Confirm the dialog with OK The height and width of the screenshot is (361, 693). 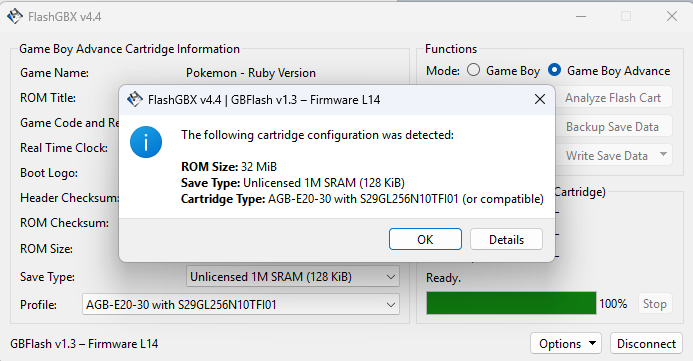[425, 239]
